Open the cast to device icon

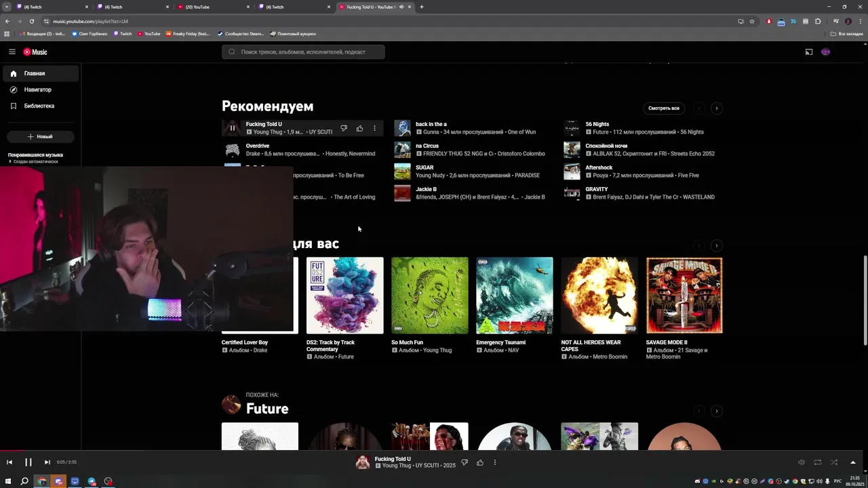click(808, 52)
